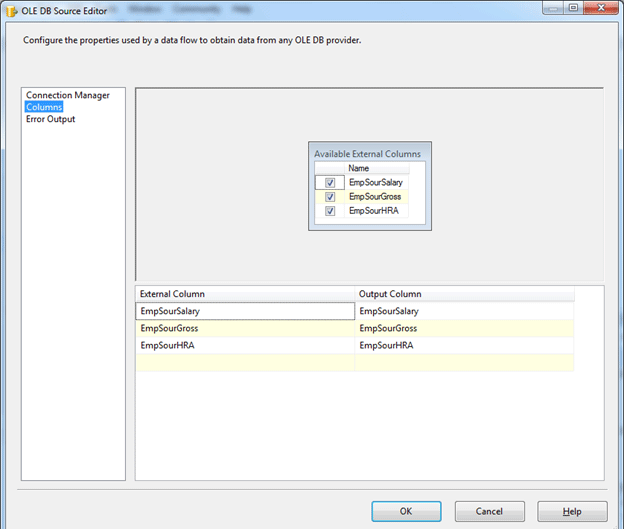The width and height of the screenshot is (624, 529).
Task: Click the empty new Output Column cell
Action: tap(464, 363)
